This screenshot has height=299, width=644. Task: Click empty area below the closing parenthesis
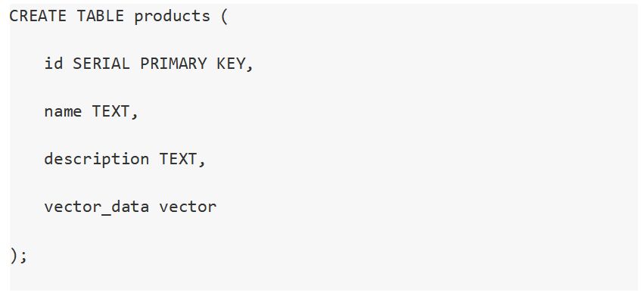324,280
